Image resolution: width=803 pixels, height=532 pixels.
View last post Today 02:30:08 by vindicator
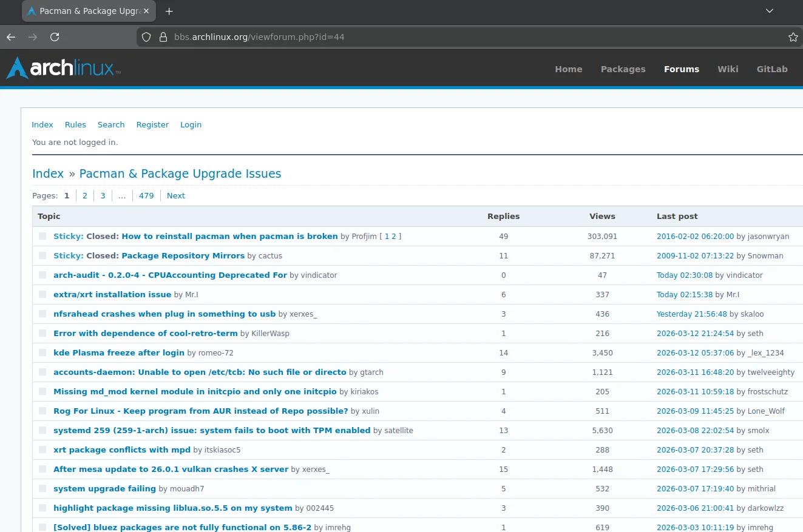(x=684, y=275)
